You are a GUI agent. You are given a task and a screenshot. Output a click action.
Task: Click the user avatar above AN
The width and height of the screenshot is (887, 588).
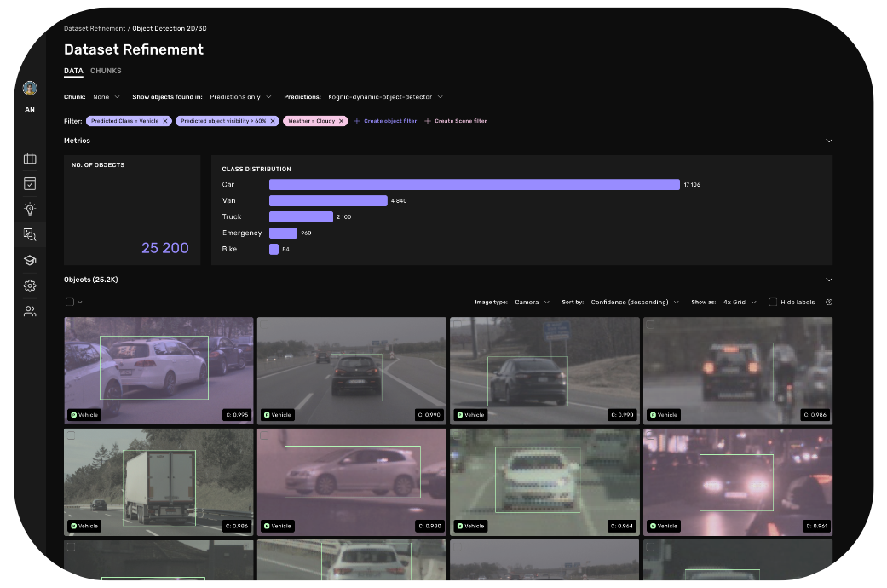[x=30, y=89]
